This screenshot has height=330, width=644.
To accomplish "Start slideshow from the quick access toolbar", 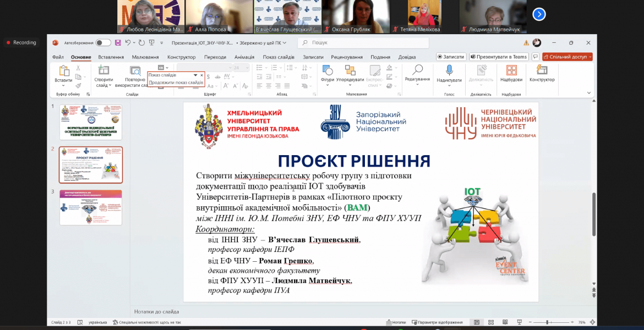I will click(x=151, y=43).
